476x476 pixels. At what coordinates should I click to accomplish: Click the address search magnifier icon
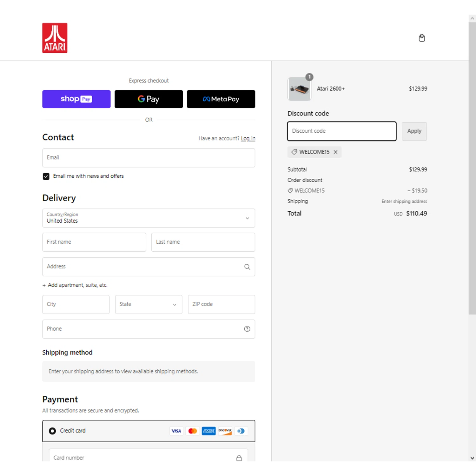tap(247, 267)
